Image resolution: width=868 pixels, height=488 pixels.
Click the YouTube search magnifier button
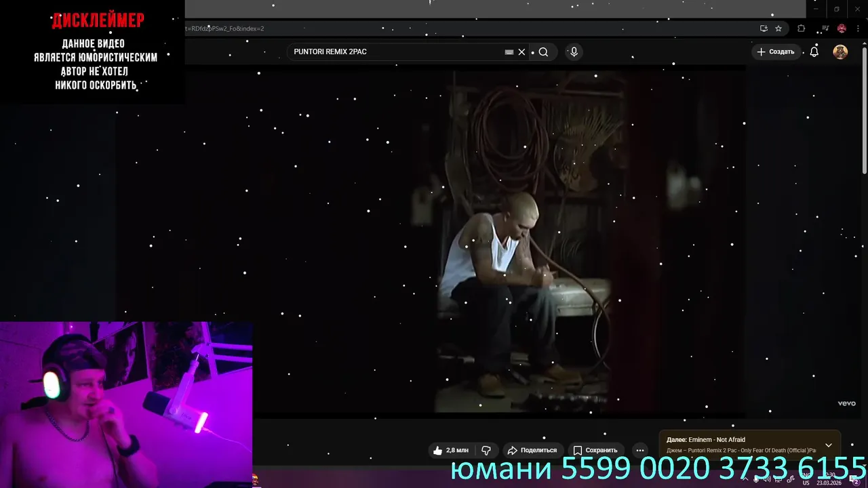[543, 52]
